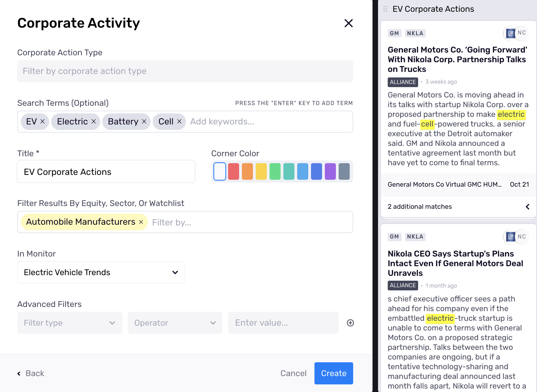
Task: Select the white corner color
Action: tap(220, 171)
